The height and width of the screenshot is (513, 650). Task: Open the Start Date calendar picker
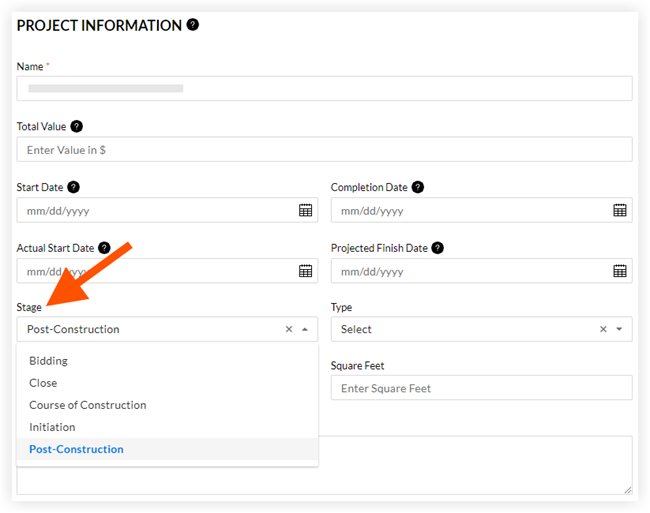[305, 211]
